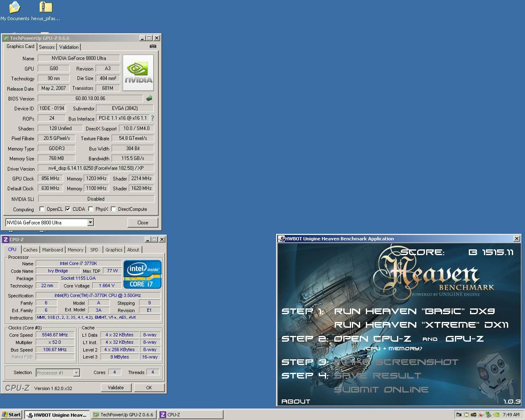Image resolution: width=525 pixels, height=420 pixels.
Task: Minimize the CPU-Z window
Action: (148, 239)
